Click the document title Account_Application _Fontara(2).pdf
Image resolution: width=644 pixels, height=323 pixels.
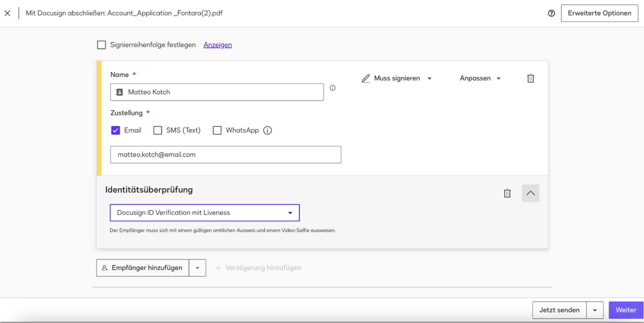(165, 13)
